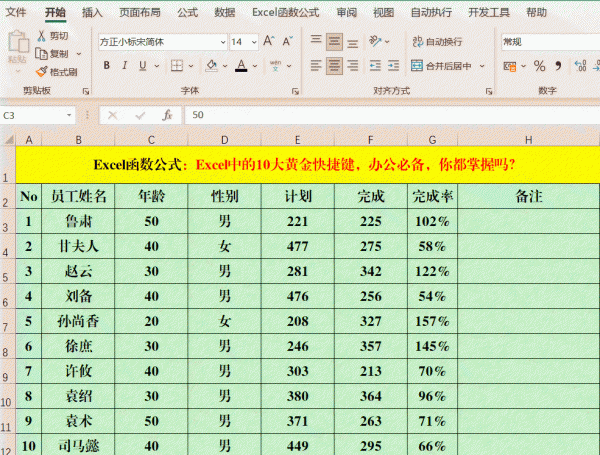600x455 pixels.
Task: Open Merge & Center dropdown arrow
Action: tap(482, 66)
